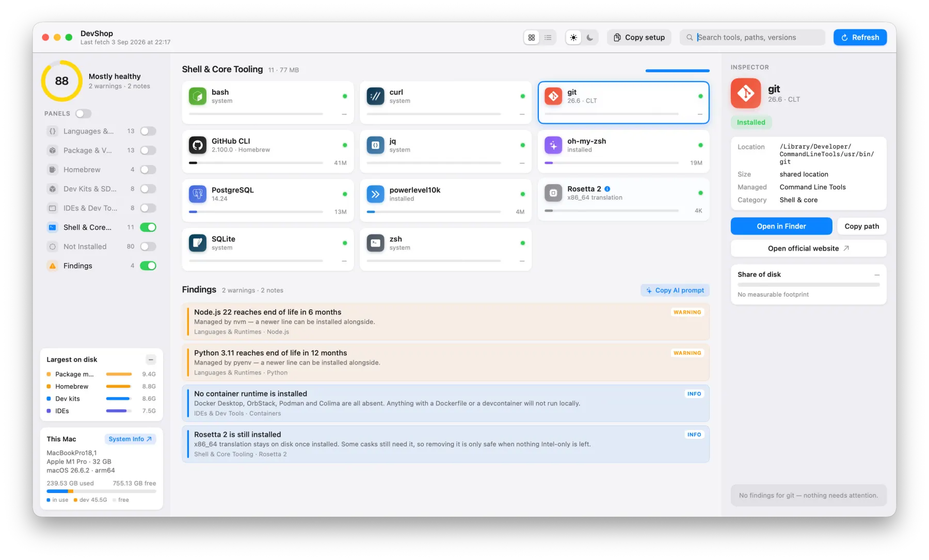
Task: Select Homebrew row in Largest on disk
Action: tap(101, 386)
